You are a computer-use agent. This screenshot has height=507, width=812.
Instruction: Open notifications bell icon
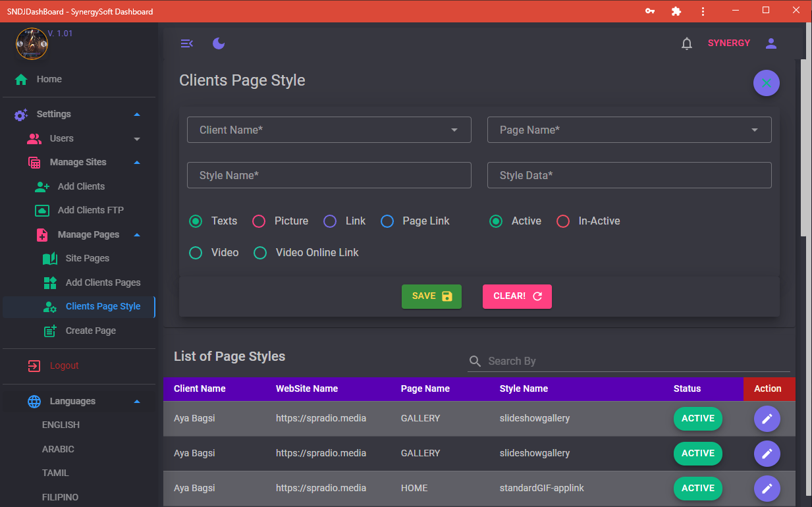click(687, 43)
